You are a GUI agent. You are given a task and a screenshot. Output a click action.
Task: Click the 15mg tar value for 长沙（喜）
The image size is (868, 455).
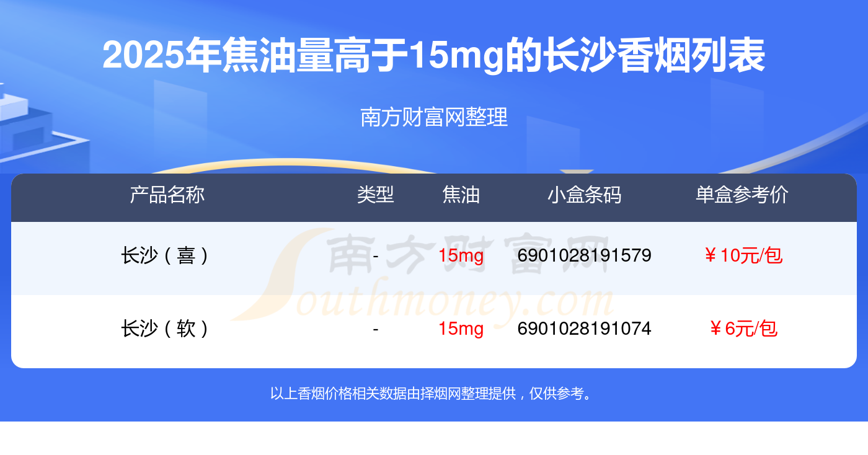(x=461, y=255)
